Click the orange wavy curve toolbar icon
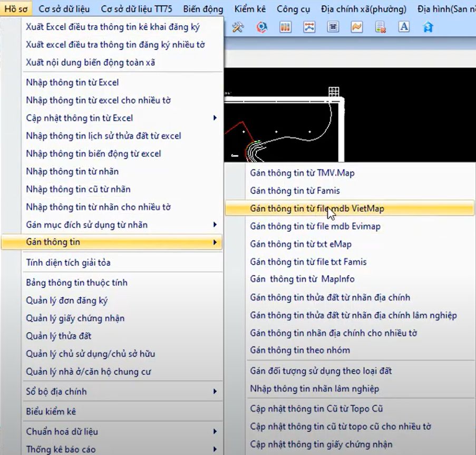The width and height of the screenshot is (476, 455). point(357,27)
